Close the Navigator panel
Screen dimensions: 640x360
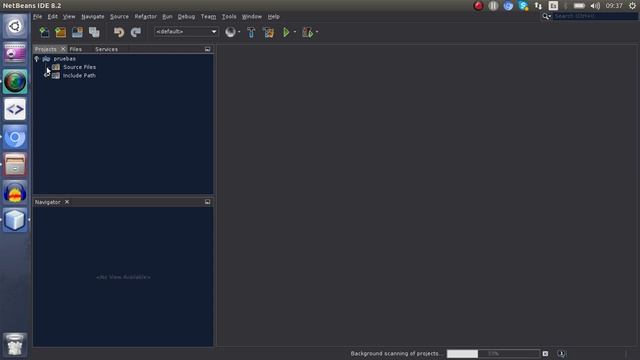(x=67, y=202)
